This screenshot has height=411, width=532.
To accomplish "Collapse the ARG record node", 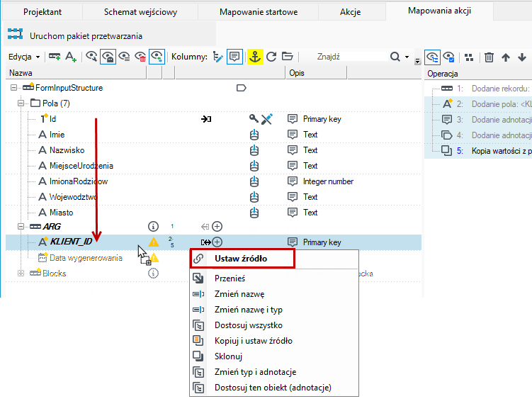I will [21, 226].
